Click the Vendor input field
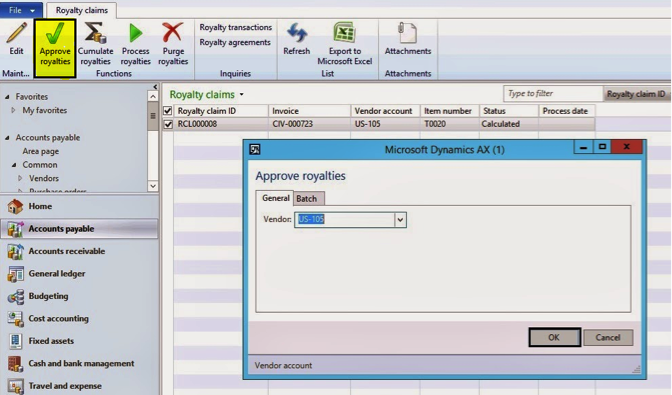The image size is (672, 395). pyautogui.click(x=345, y=220)
